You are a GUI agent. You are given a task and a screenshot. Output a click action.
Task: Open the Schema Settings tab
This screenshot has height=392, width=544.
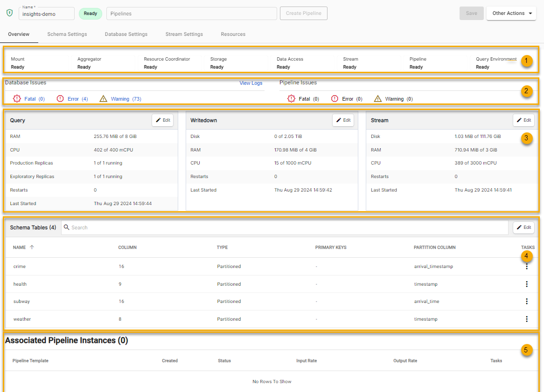coord(67,34)
